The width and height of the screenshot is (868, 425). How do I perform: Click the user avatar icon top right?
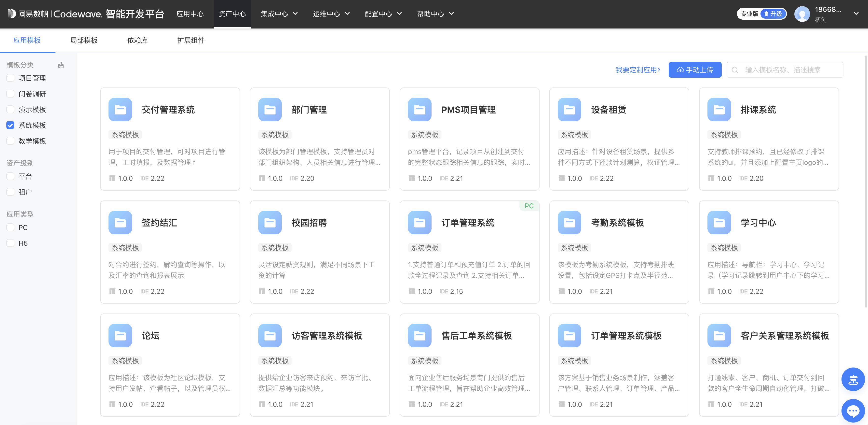802,14
